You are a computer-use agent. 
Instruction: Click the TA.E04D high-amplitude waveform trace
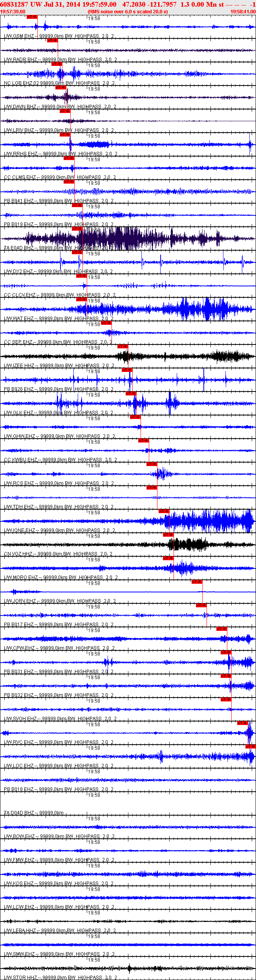128,239
